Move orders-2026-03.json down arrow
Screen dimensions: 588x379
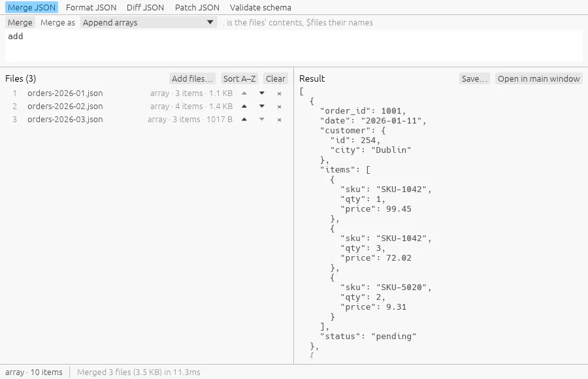(262, 120)
